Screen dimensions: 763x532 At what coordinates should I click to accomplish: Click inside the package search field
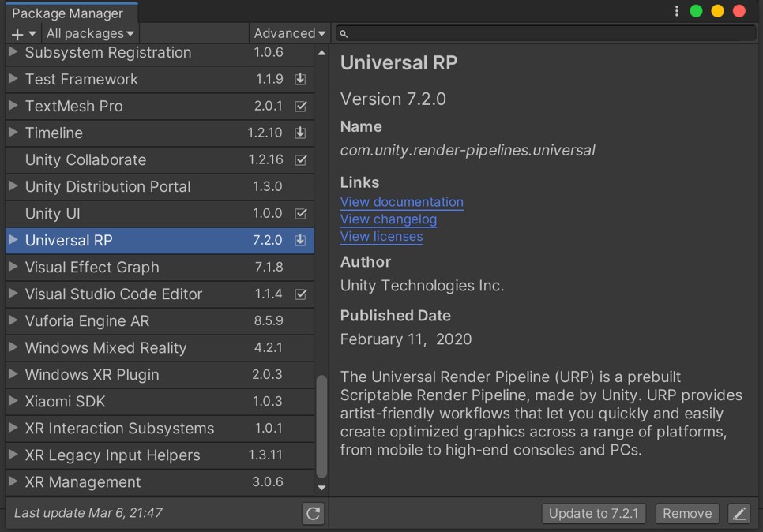[x=545, y=34]
